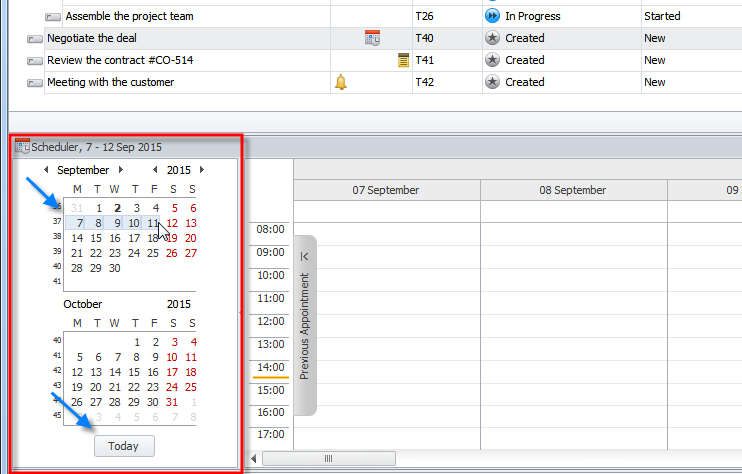Viewport: 742px width, 474px height.
Task: Click the Created status icon for T40
Action: click(x=492, y=38)
